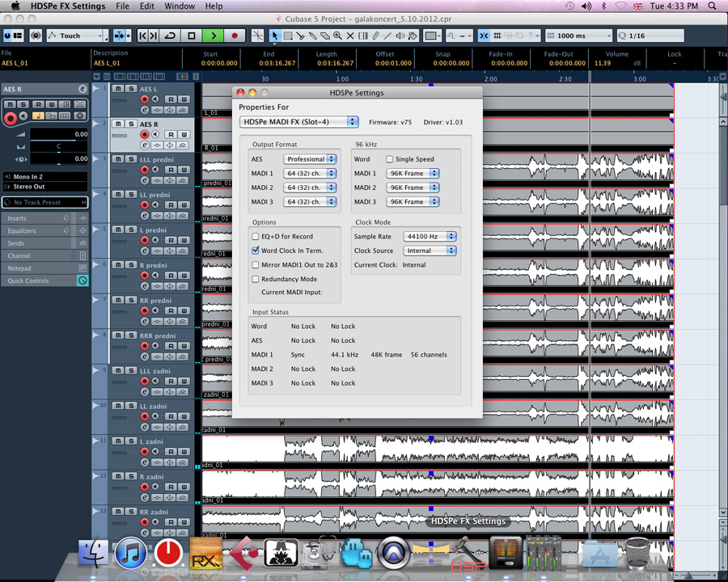Click the No Track Preset field

pos(45,202)
